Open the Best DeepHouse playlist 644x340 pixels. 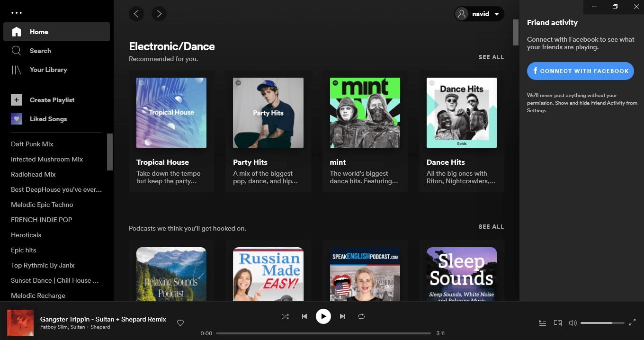coord(56,189)
